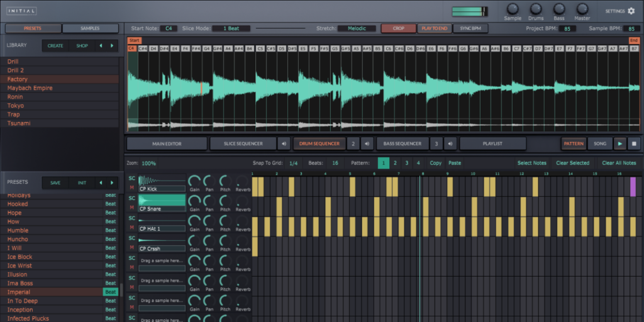Click the Sample BPM value field
644x322 pixels.
pos(631,29)
